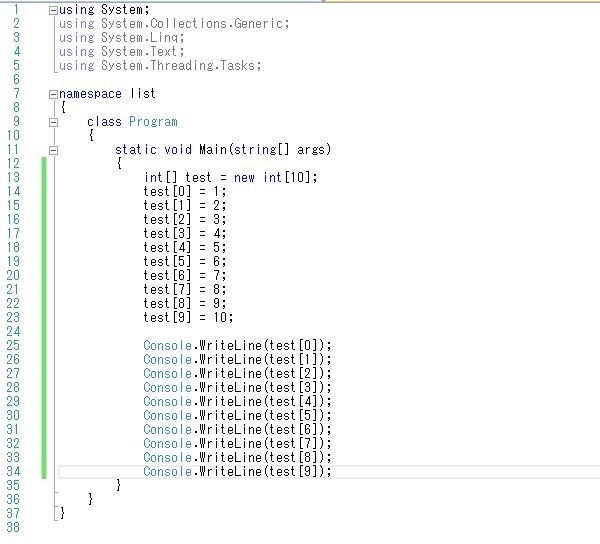Collapse the class Program block
This screenshot has width=600, height=544.
(53, 122)
